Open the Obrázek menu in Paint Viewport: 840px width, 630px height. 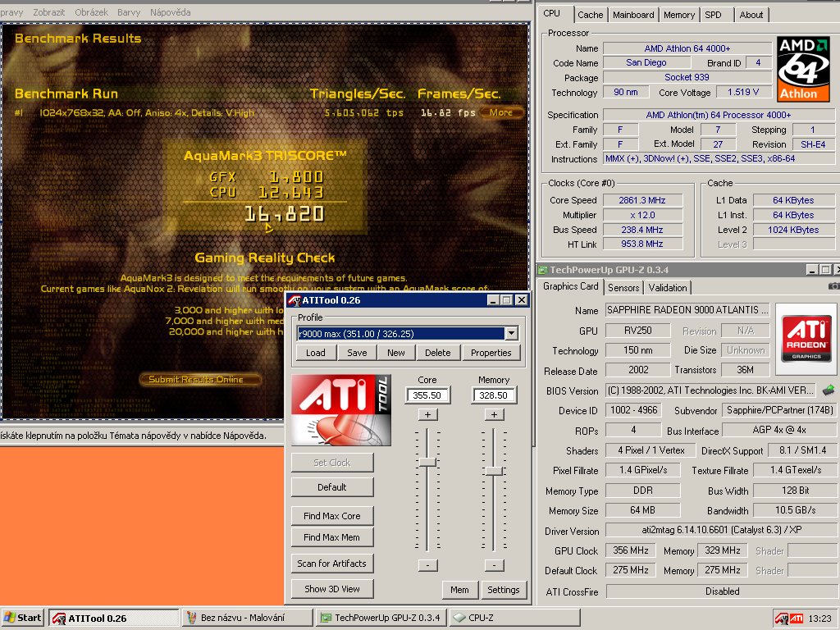point(91,11)
